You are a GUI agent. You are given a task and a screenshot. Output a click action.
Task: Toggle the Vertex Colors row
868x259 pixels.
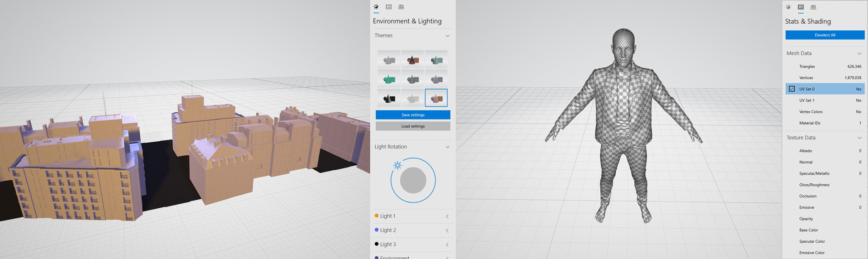coord(825,112)
